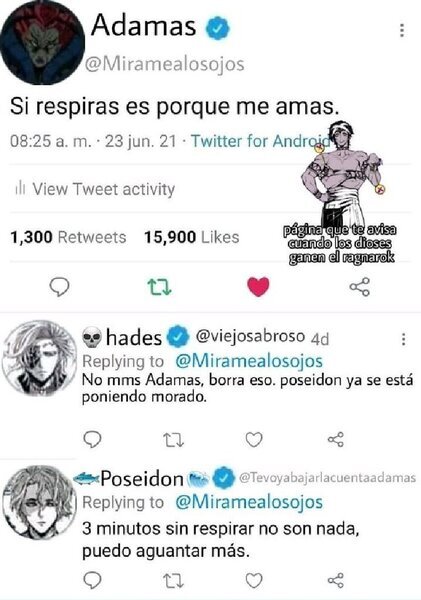View the 15,900 Likes list
The image size is (421, 600).
(191, 237)
